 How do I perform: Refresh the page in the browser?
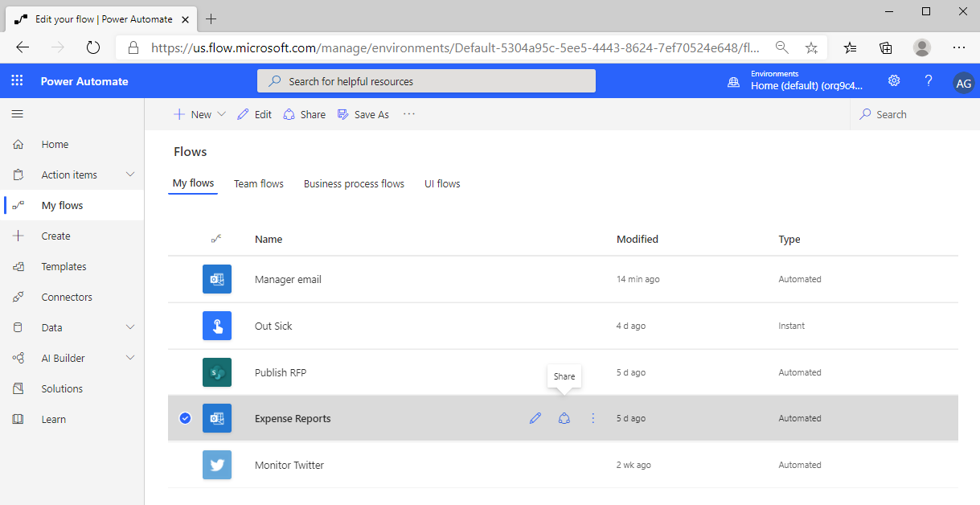[93, 47]
